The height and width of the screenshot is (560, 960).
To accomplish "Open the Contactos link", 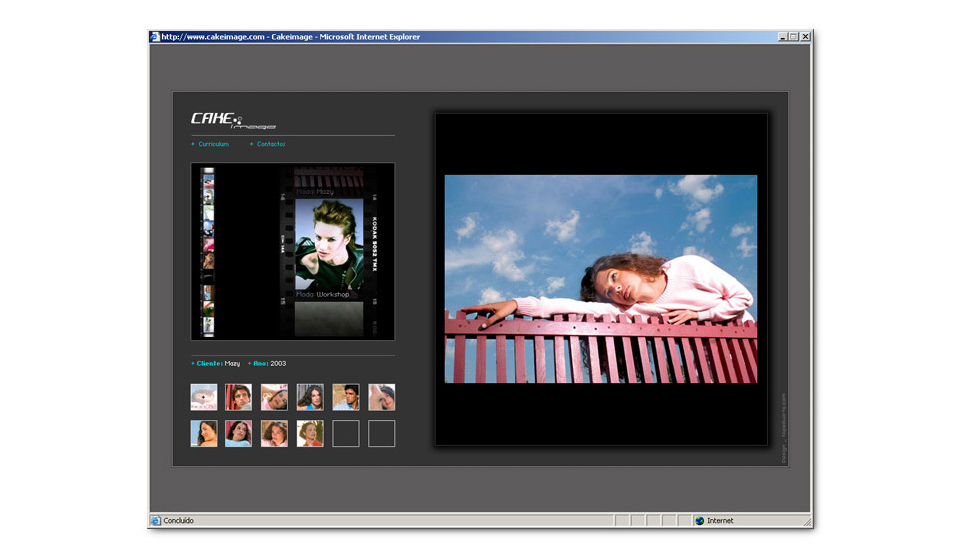I will pos(270,144).
